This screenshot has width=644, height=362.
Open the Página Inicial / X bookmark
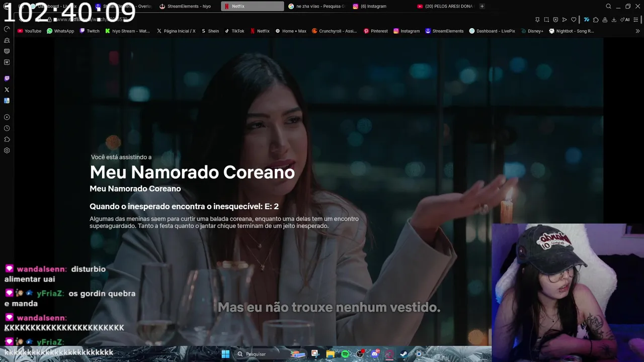(176, 31)
